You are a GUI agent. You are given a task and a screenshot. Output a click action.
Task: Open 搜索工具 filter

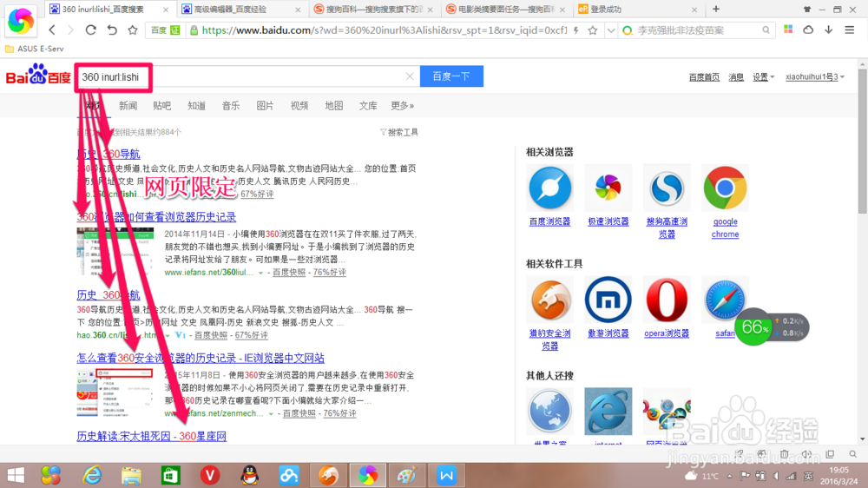coord(399,132)
